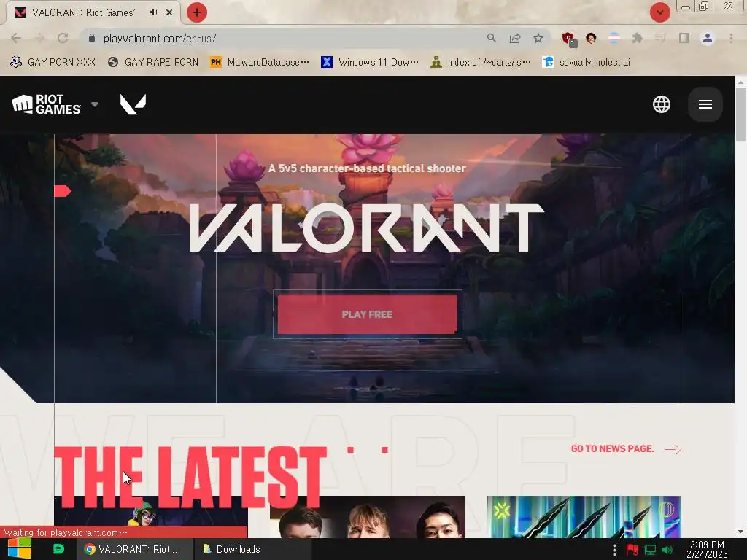747x560 pixels.
Task: Click the Valorant V logo
Action: (133, 104)
